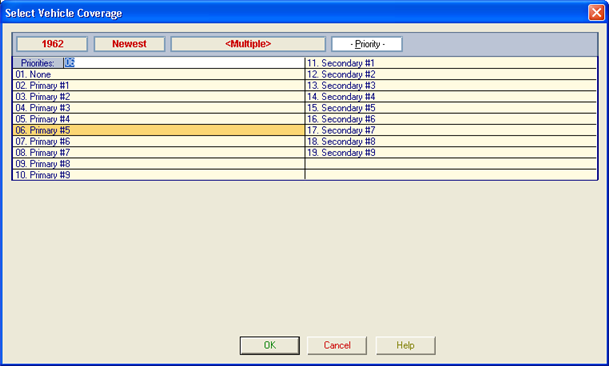Choose 11. Secondary #1 entry
Viewport: 609px width, 366px height.
[x=451, y=63]
